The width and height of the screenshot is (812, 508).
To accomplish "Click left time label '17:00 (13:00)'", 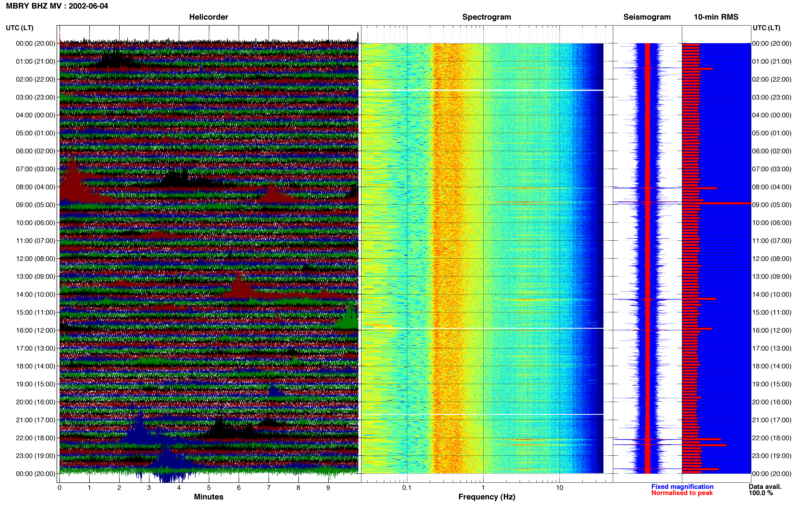I will [36, 348].
